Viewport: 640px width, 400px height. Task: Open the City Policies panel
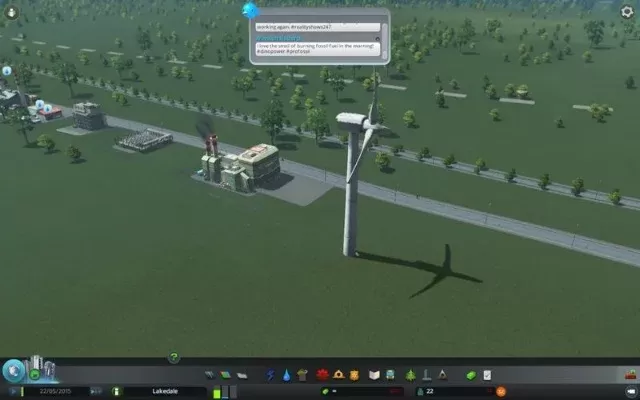click(487, 375)
